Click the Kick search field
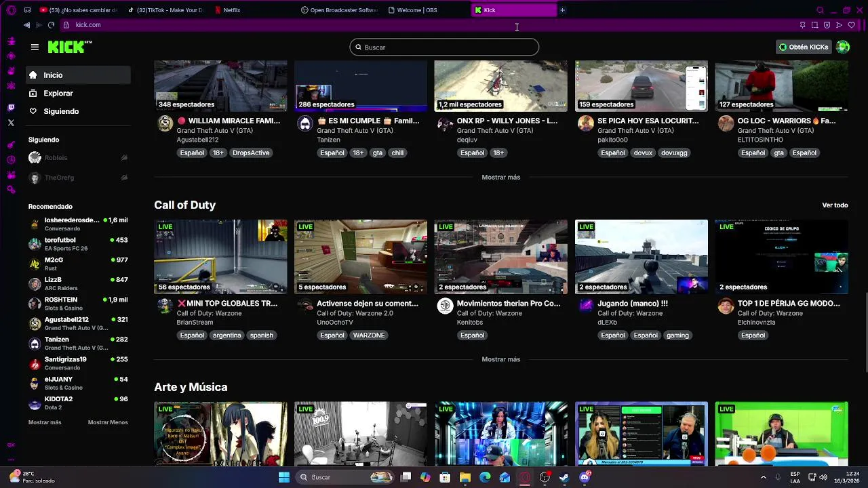This screenshot has width=868, height=488. click(x=444, y=47)
